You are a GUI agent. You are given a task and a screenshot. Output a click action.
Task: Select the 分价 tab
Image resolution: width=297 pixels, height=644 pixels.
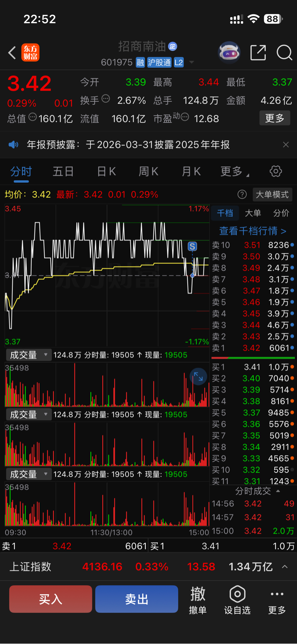(x=281, y=213)
